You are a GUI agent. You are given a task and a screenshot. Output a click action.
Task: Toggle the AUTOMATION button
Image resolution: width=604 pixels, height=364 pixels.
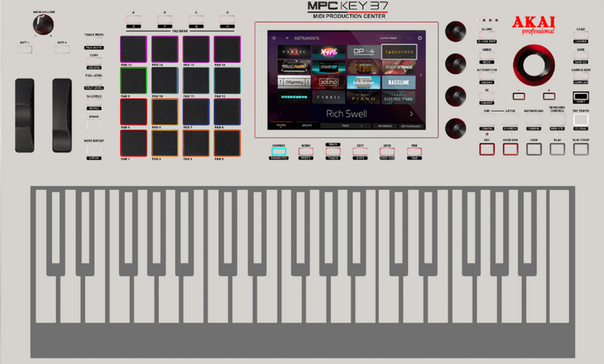click(487, 76)
